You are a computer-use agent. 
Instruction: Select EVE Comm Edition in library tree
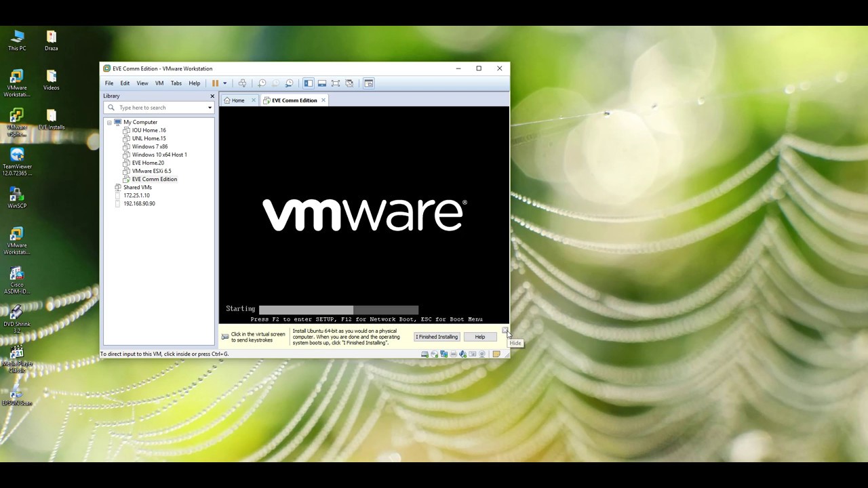(x=154, y=180)
